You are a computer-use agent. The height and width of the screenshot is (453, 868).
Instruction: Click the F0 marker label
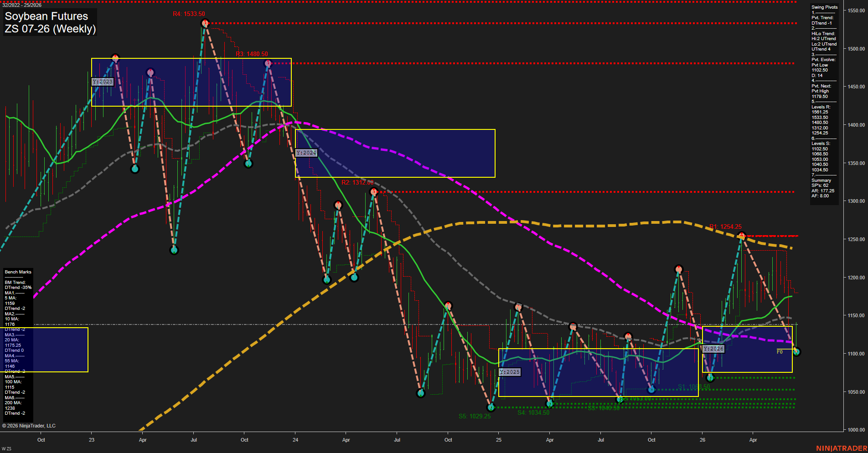tap(780, 352)
